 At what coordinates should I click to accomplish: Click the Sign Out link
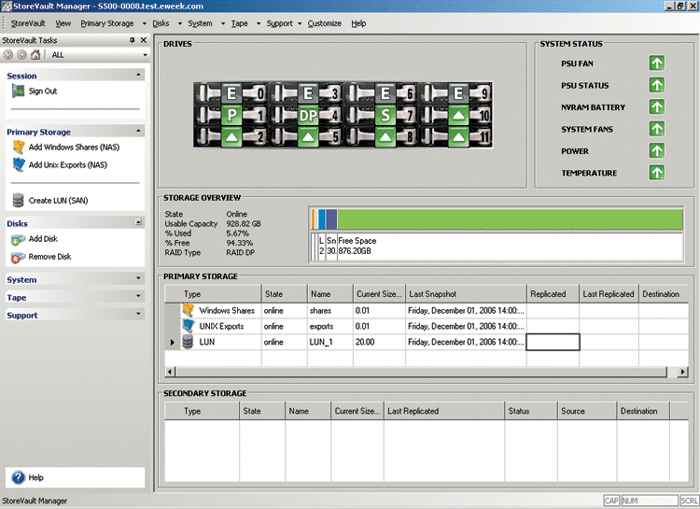pyautogui.click(x=43, y=91)
